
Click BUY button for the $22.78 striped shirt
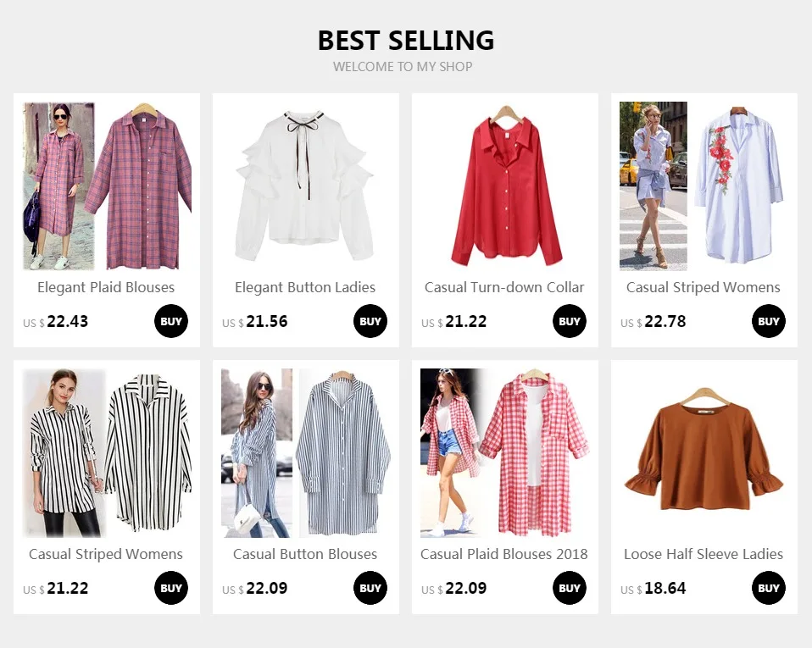click(x=769, y=321)
